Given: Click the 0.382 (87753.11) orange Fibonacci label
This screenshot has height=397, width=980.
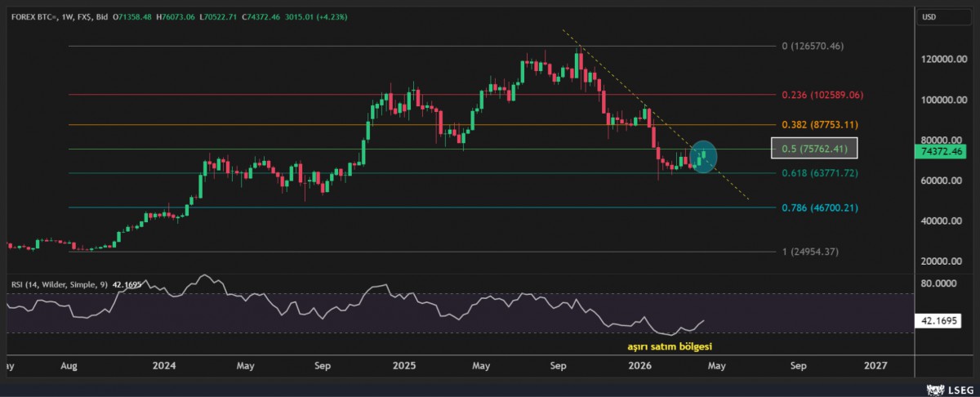Looking at the screenshot, I should pyautogui.click(x=820, y=125).
